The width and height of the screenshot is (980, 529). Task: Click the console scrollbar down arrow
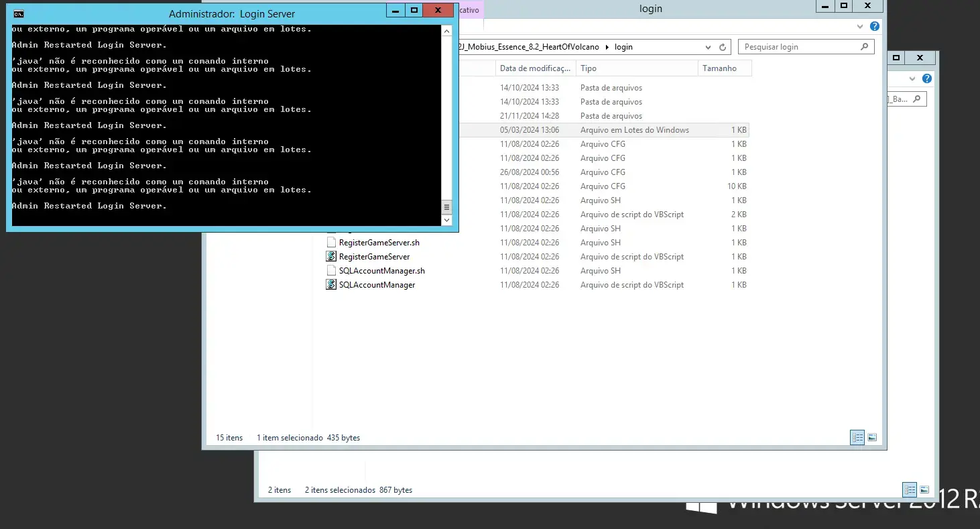(446, 219)
